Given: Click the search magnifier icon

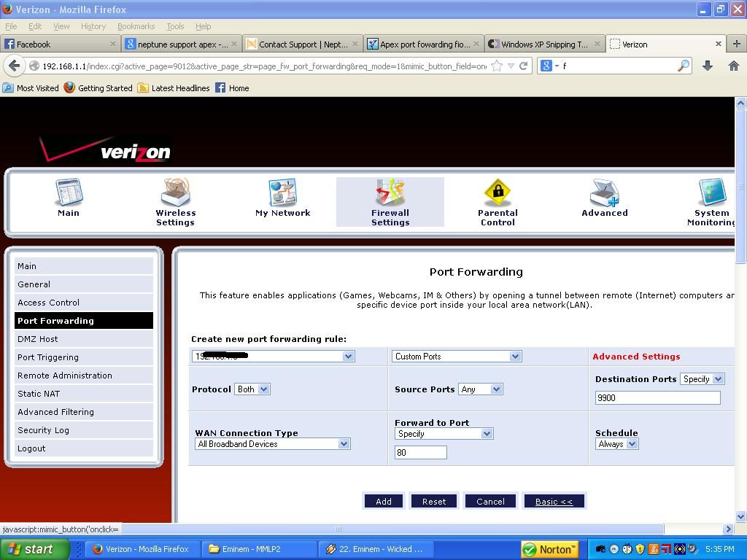Looking at the screenshot, I should pos(684,66).
